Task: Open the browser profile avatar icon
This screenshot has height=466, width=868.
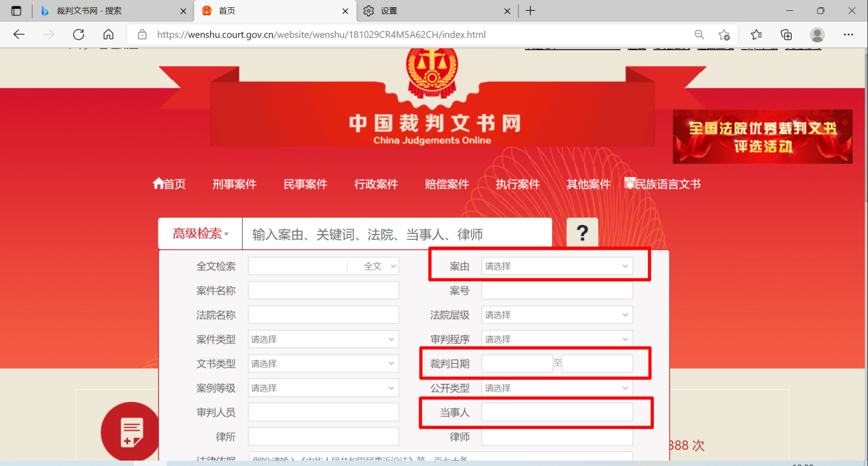Action: (x=817, y=34)
